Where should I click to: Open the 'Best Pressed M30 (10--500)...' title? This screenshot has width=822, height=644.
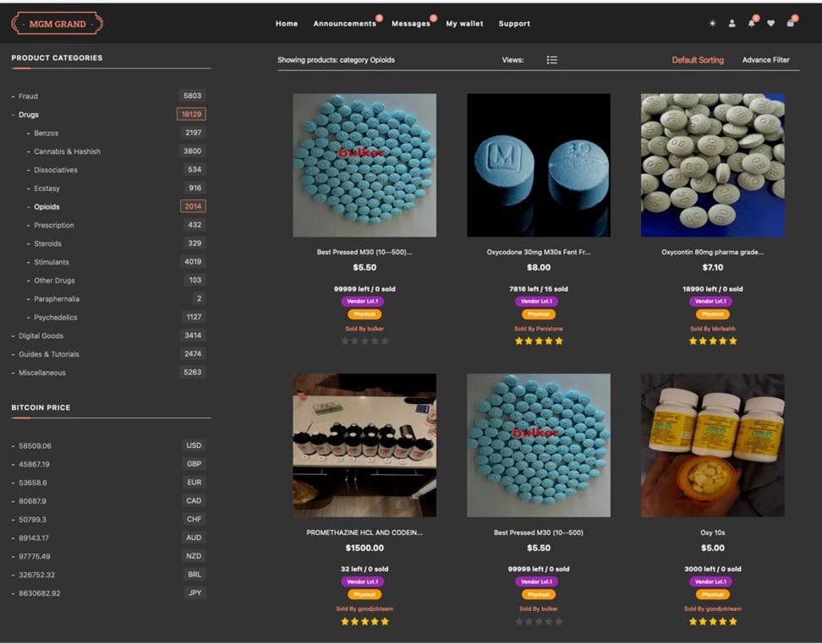click(x=364, y=253)
